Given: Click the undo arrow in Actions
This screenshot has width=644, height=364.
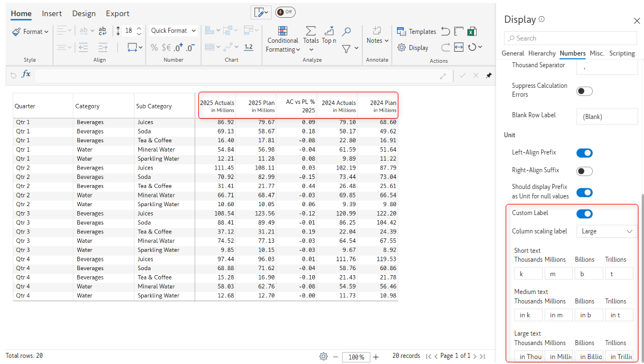Looking at the screenshot, I should (x=445, y=32).
